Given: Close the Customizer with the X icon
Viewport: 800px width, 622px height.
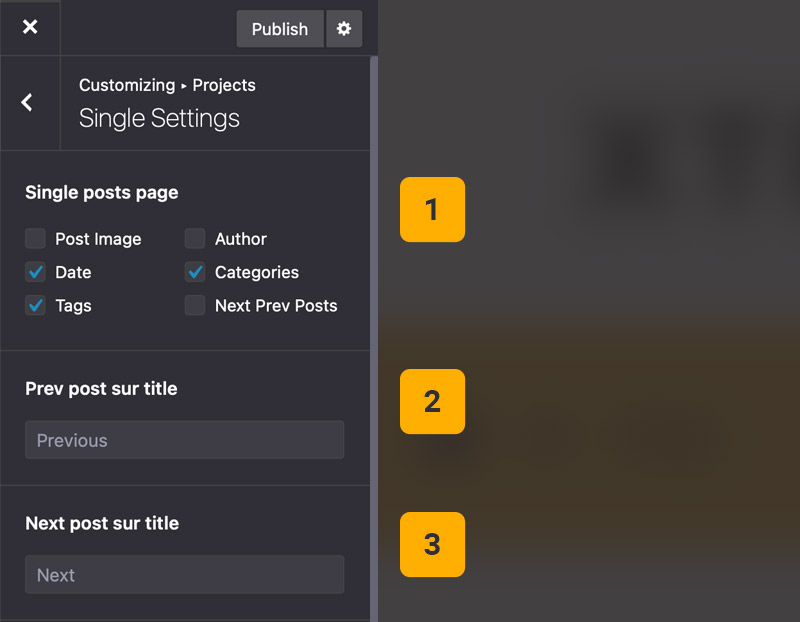Looking at the screenshot, I should 30,27.
